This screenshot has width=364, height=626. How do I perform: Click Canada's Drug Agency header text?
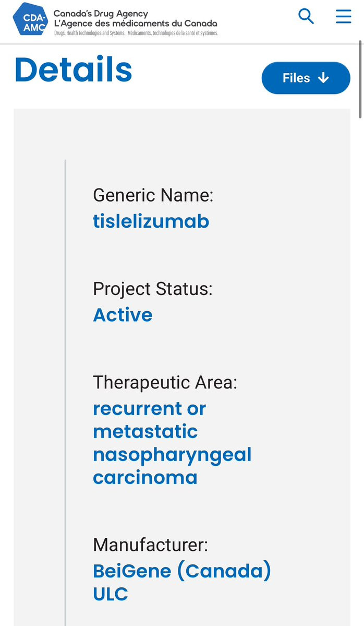[x=101, y=14]
